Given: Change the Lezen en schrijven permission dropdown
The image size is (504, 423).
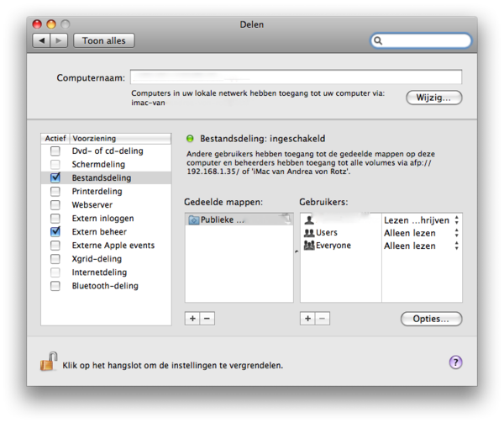Looking at the screenshot, I should pos(456,219).
